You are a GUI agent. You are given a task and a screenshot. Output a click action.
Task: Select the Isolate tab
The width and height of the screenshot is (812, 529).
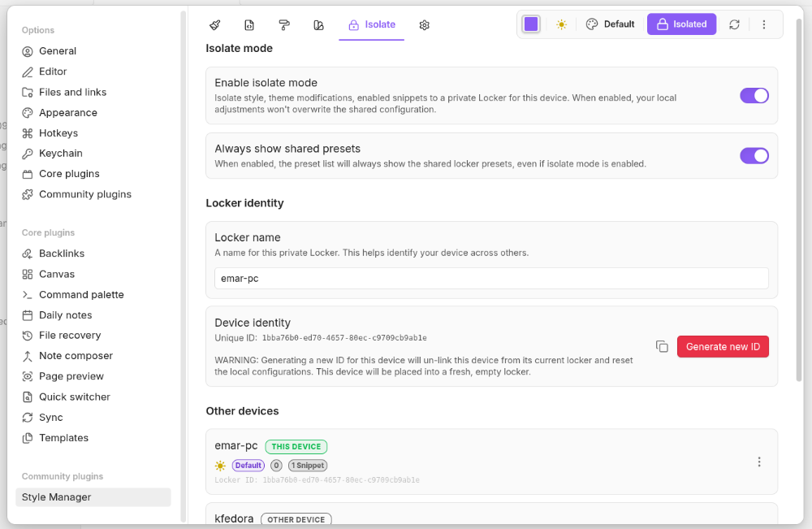(x=371, y=25)
